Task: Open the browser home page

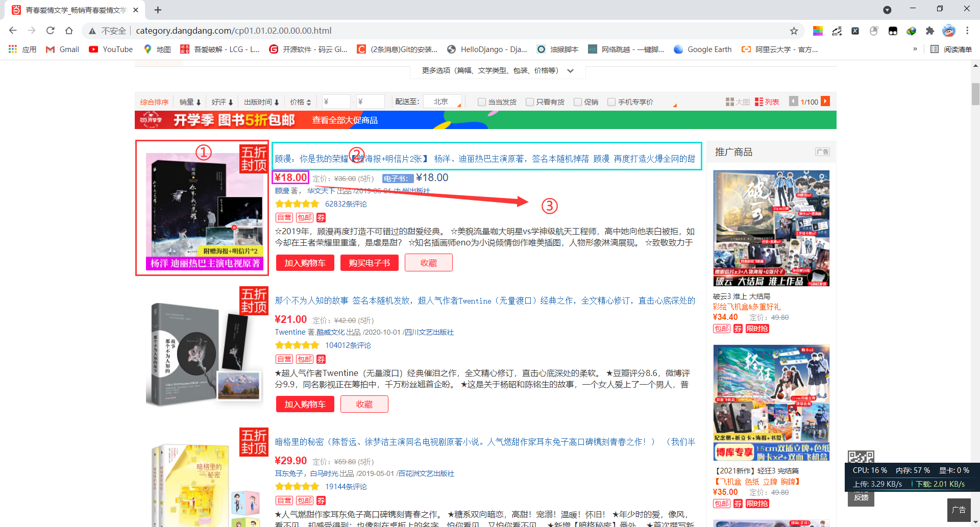Action: click(69, 31)
